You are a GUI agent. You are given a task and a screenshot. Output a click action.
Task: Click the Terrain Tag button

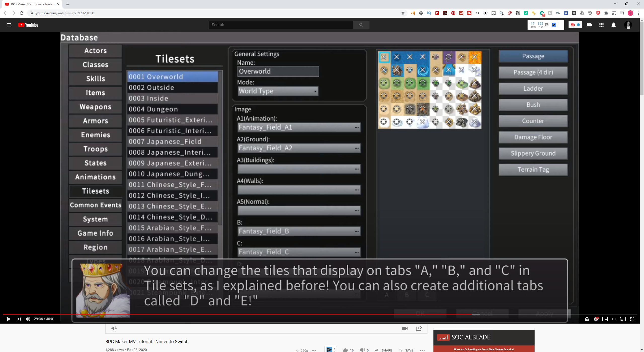533,170
